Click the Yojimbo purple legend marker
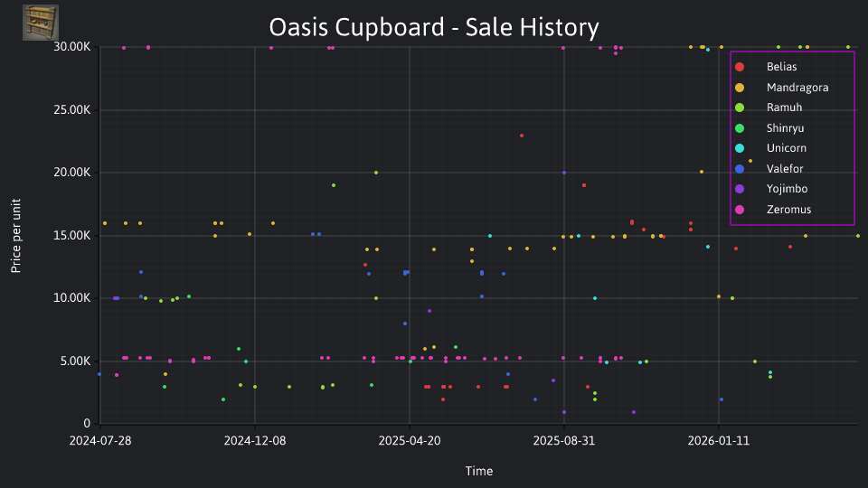Viewport: 868px width, 488px height. tap(740, 189)
